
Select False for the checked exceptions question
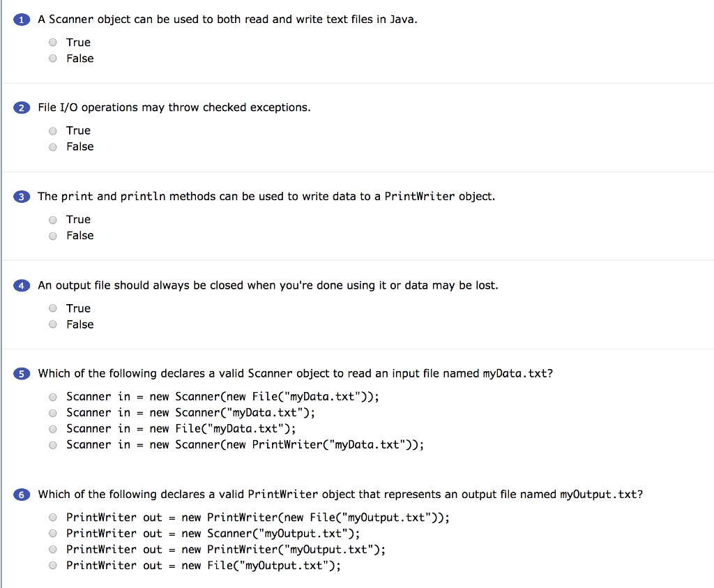tap(52, 146)
